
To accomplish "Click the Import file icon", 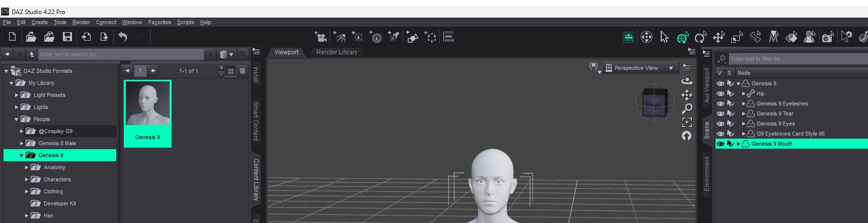I will 86,37.
